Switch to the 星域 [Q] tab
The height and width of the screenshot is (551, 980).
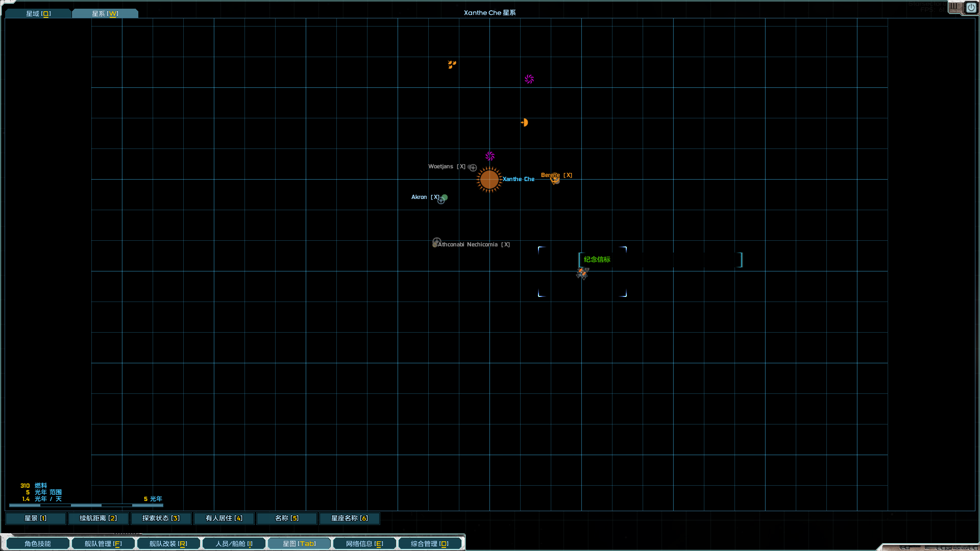[x=38, y=13]
